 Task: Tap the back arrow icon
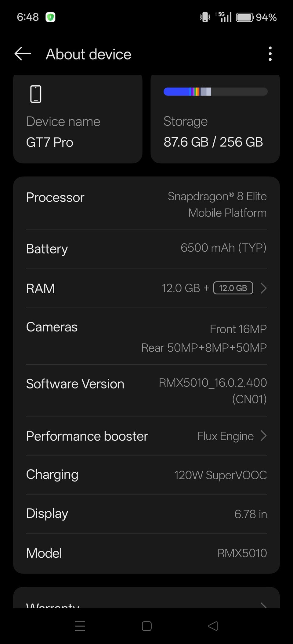(23, 54)
